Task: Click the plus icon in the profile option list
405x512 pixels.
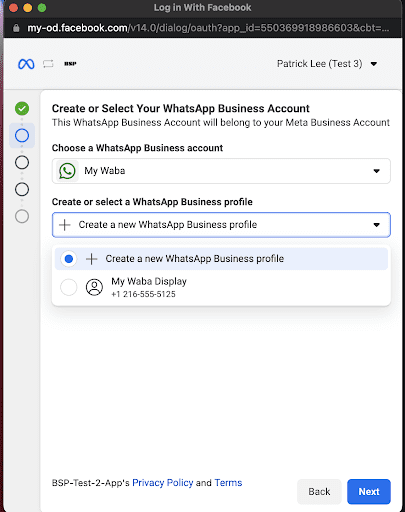Action: coord(91,259)
